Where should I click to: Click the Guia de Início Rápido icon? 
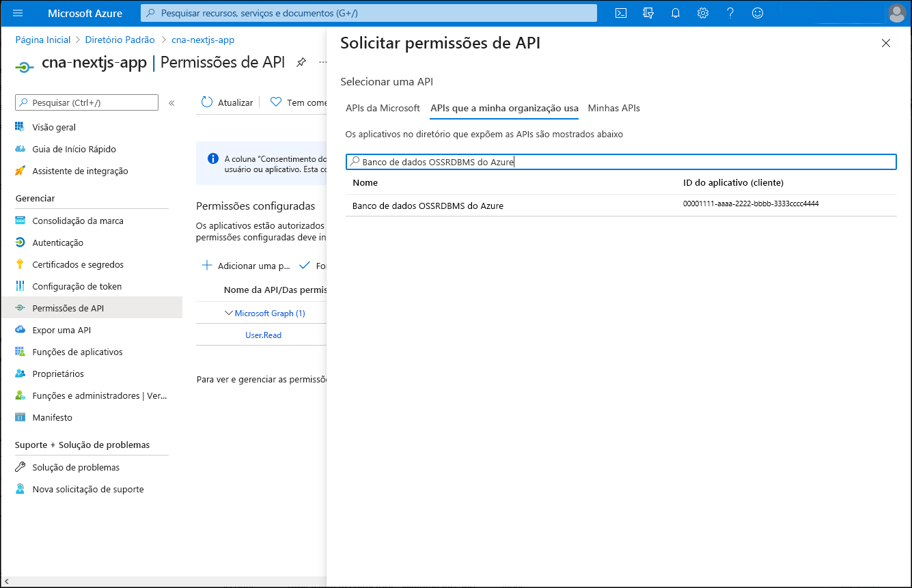(x=20, y=149)
